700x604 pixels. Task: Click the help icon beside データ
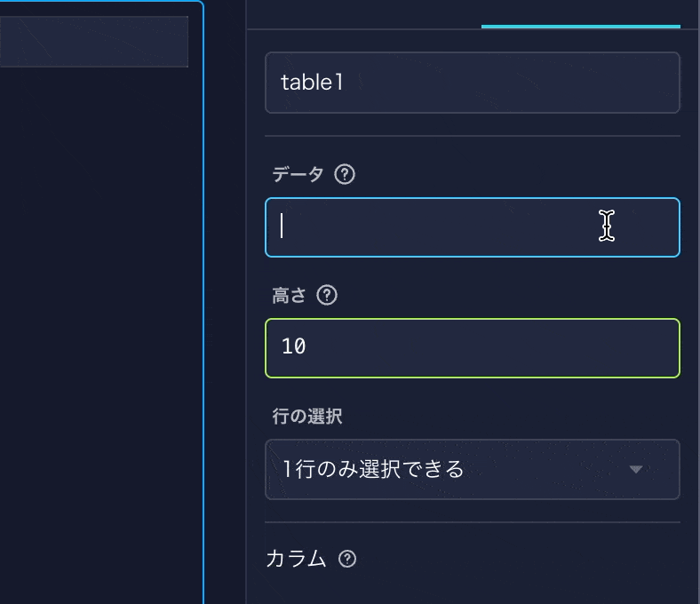click(345, 174)
